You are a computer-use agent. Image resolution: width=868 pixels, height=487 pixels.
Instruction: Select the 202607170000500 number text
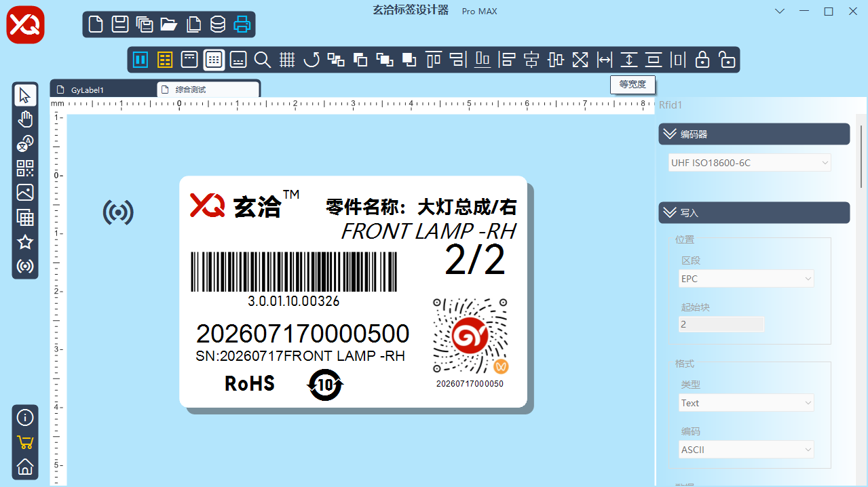coord(303,334)
